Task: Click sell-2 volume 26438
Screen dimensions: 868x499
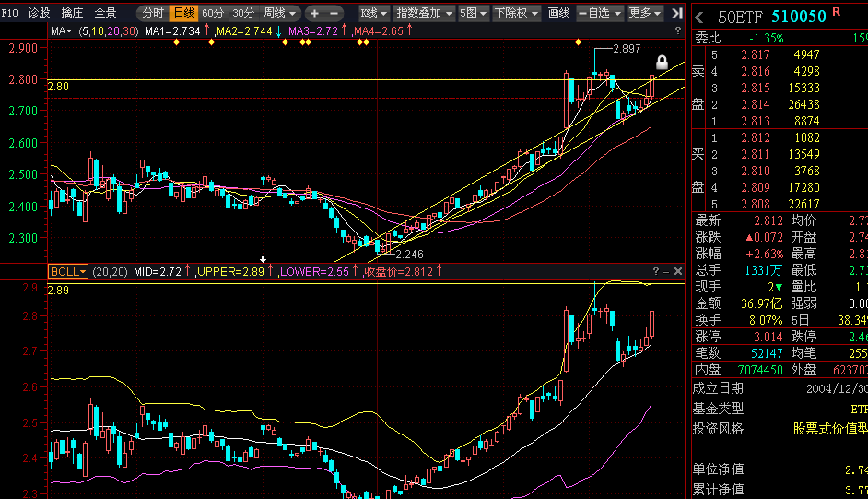Action: (803, 104)
